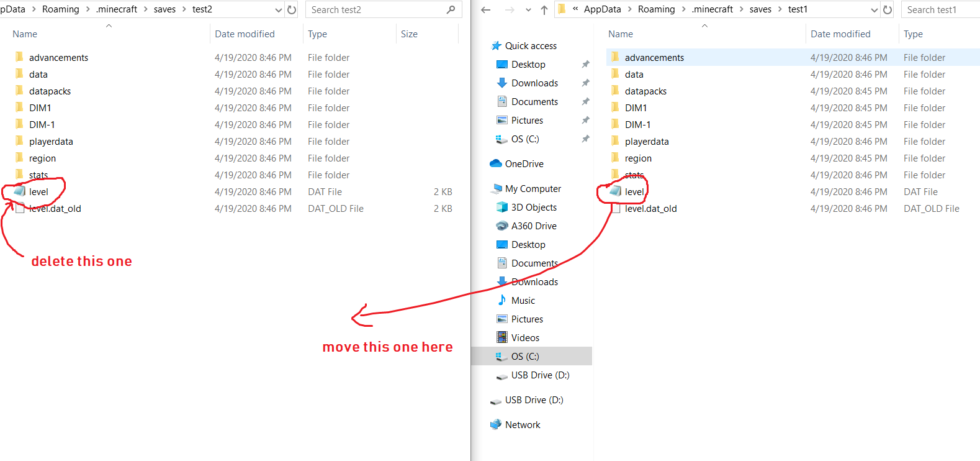
Task: Select the DIM-1 folder name in test1 window
Action: tap(637, 124)
